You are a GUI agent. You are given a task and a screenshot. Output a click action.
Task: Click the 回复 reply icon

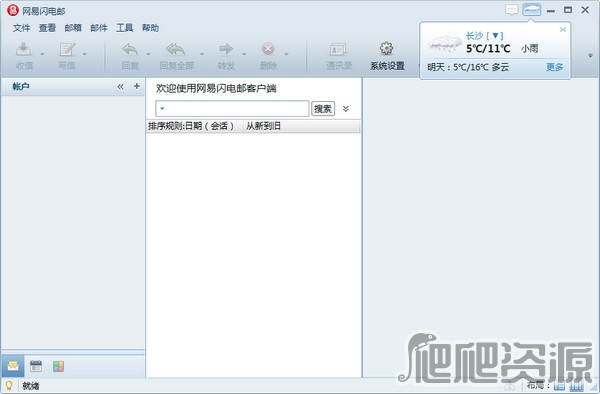(x=130, y=49)
